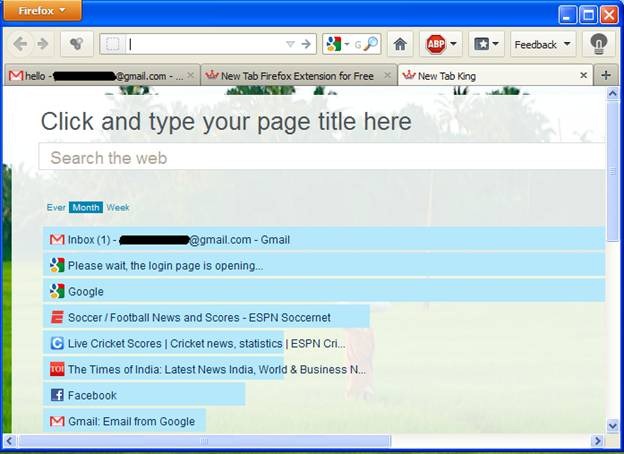This screenshot has height=454, width=624.
Task: Click the page title placeholder text
Action: [226, 121]
